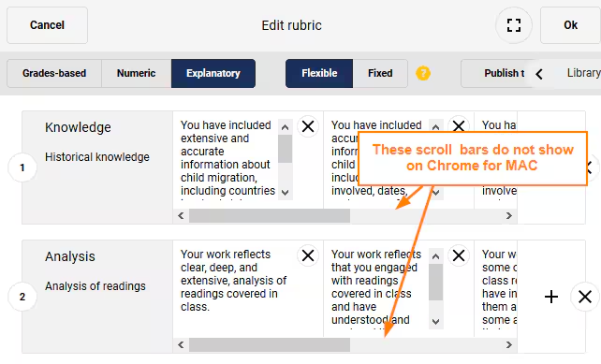The height and width of the screenshot is (364, 601).
Task: Edit Analysis of readings description
Action: click(95, 286)
